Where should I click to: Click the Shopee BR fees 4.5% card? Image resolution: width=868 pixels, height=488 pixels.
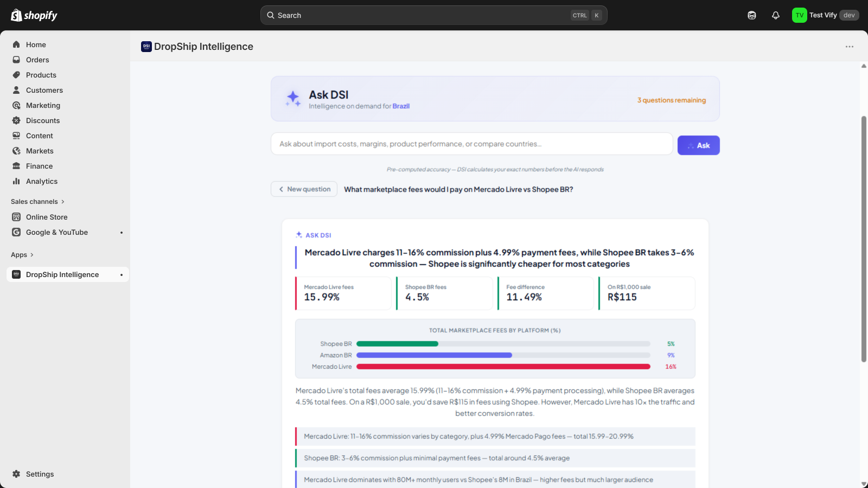click(445, 293)
